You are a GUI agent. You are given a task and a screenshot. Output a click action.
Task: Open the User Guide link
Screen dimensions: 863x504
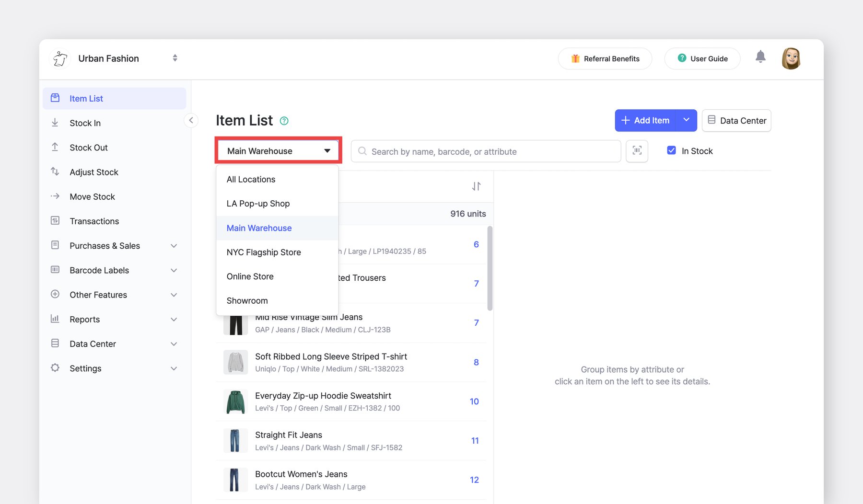pyautogui.click(x=702, y=58)
